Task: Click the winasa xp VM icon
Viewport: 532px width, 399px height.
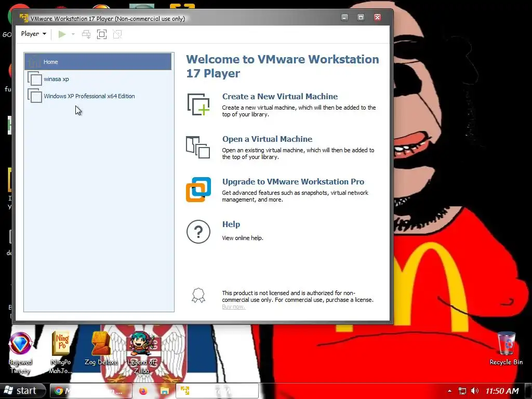Action: pyautogui.click(x=35, y=79)
